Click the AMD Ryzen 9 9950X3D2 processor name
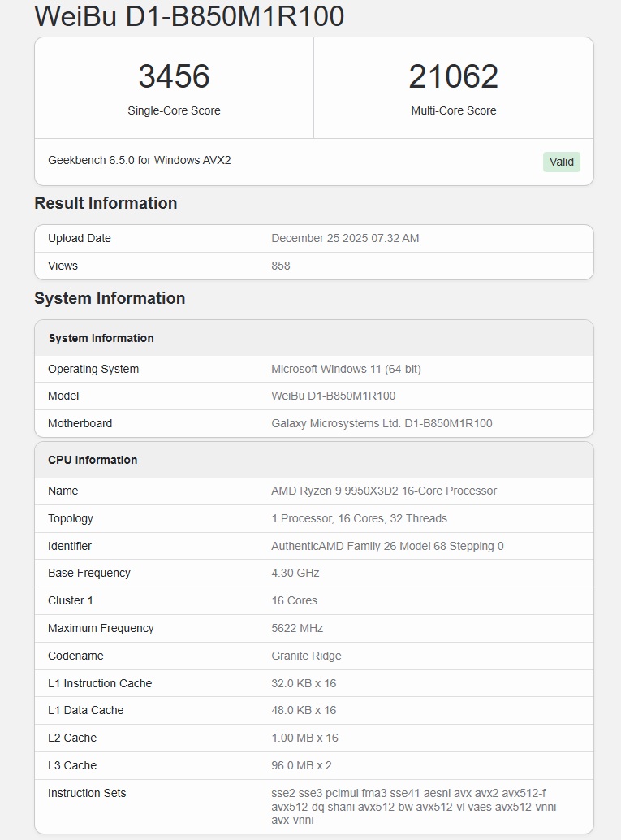This screenshot has height=840, width=621. pos(384,491)
